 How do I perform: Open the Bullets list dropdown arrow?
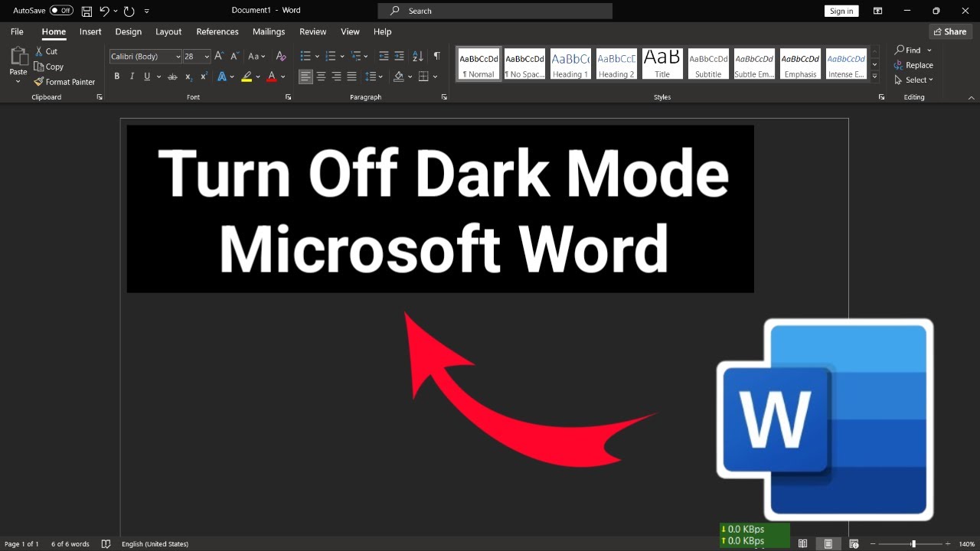315,56
